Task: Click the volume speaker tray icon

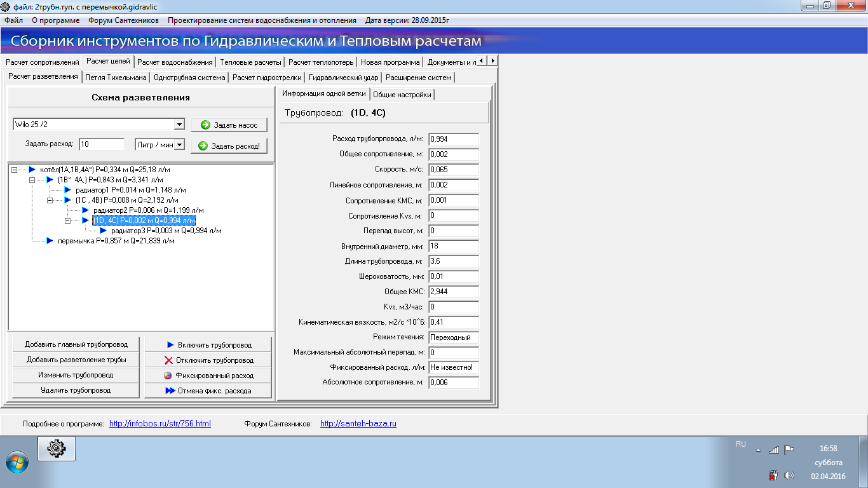Action: 789,475
